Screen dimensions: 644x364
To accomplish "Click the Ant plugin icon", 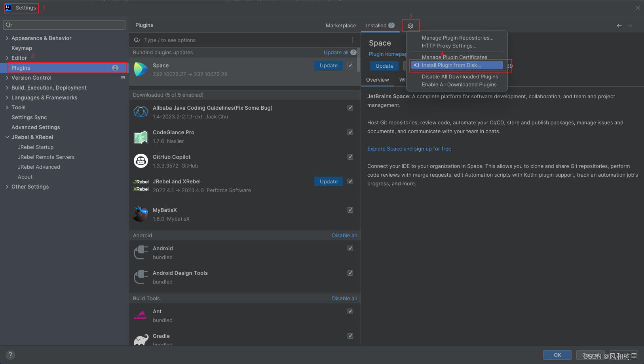I will tap(140, 315).
